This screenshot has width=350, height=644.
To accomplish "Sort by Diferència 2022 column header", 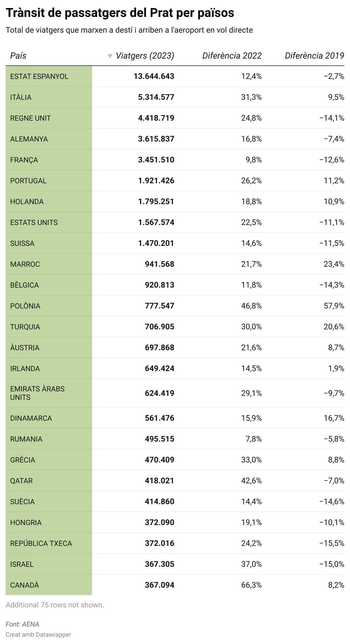I will tap(232, 56).
